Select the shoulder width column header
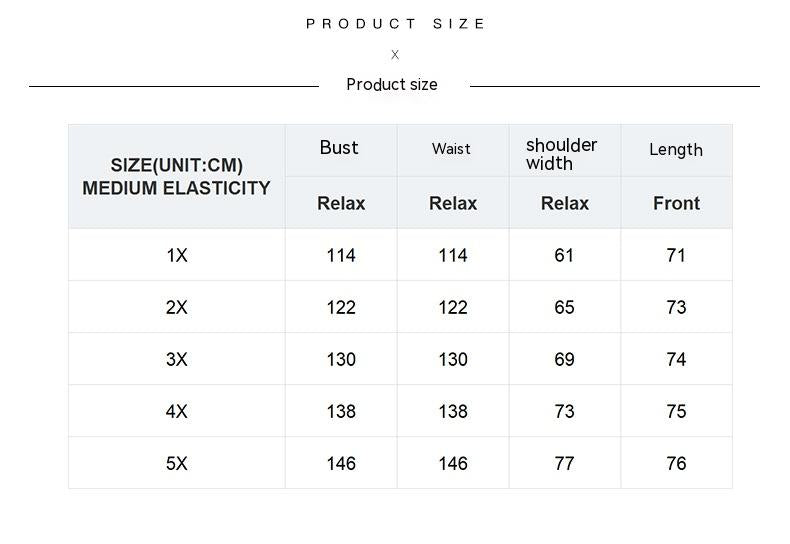This screenshot has width=790, height=544. pos(561,154)
